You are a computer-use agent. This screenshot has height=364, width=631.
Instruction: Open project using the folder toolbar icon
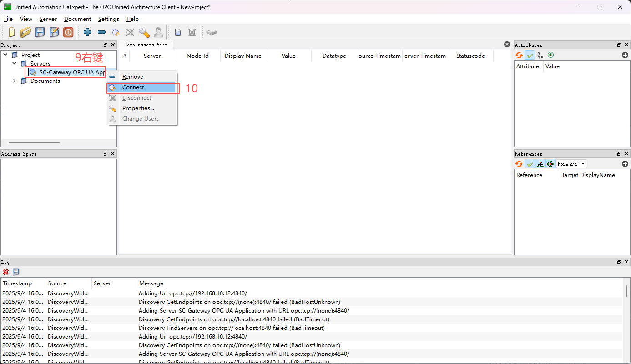pyautogui.click(x=26, y=32)
